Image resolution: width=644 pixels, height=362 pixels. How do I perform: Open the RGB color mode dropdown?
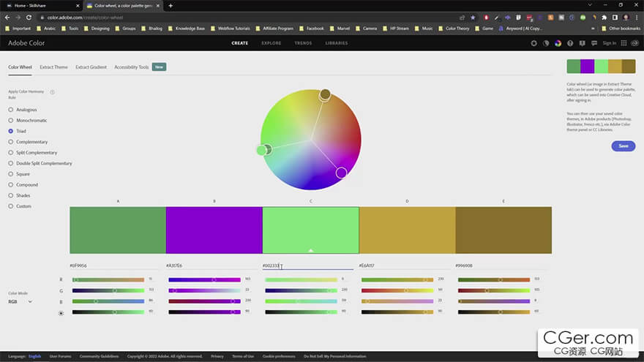point(20,301)
